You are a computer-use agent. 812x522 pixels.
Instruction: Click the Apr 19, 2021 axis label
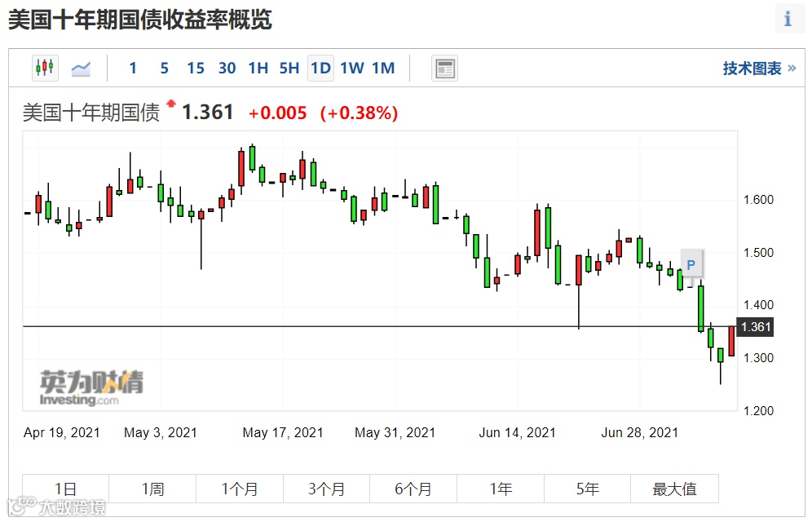click(62, 432)
